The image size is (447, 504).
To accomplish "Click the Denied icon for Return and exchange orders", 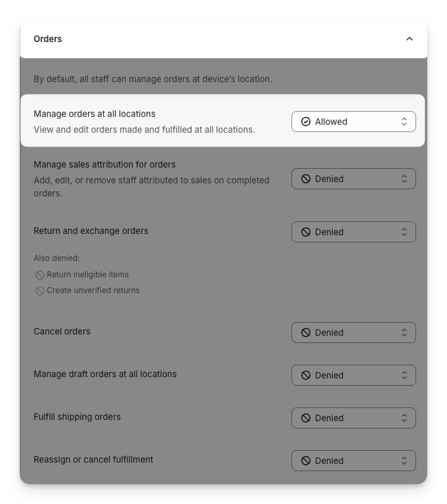I will tap(306, 232).
